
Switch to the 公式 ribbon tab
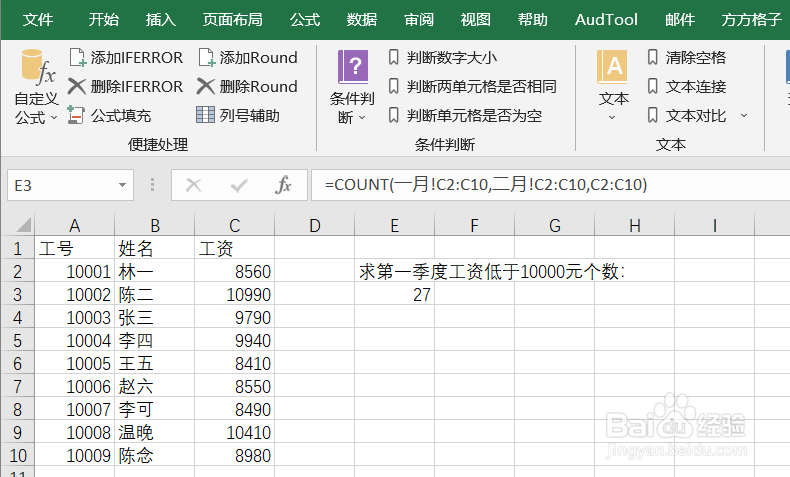tap(305, 20)
